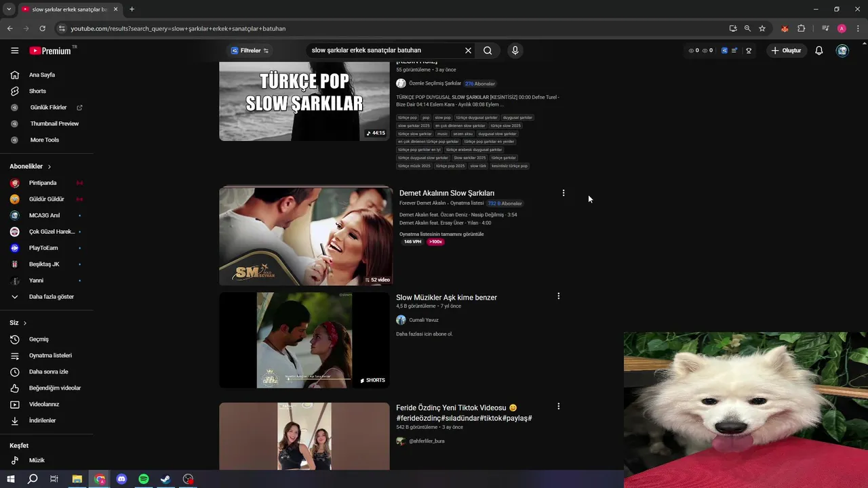This screenshot has height=488, width=868.
Task: Open Thumbnail Preview
Action: tap(54, 124)
